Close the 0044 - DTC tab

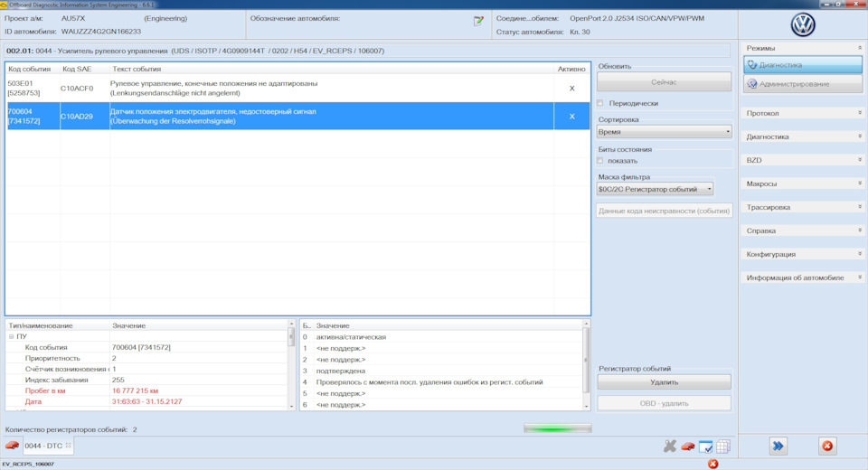(68, 445)
